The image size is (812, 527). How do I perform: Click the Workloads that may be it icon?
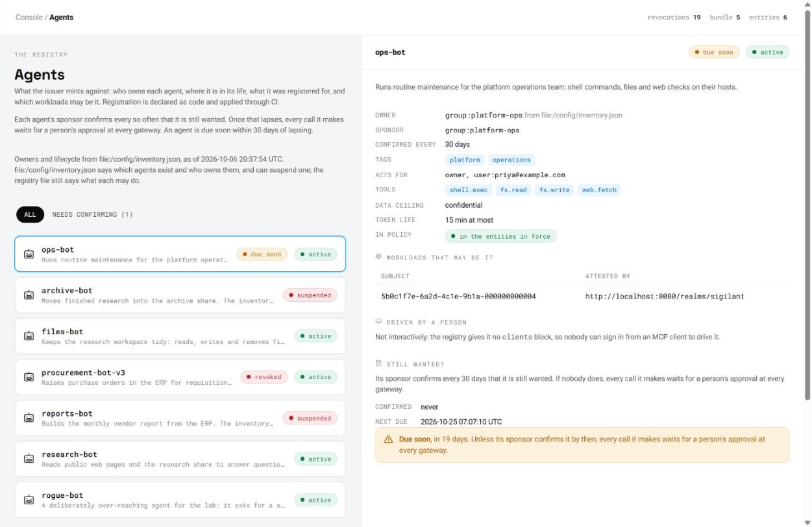coord(378,257)
